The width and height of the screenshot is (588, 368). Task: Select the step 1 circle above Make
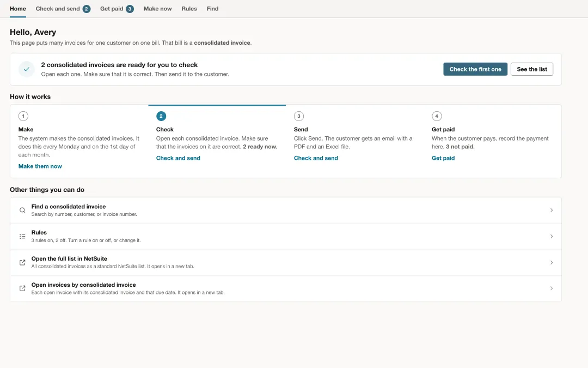[x=23, y=116]
